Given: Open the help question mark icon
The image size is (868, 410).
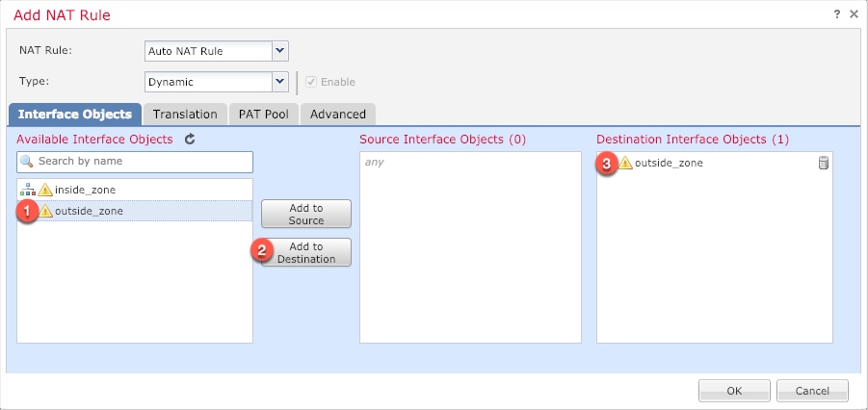Looking at the screenshot, I should click(x=835, y=14).
